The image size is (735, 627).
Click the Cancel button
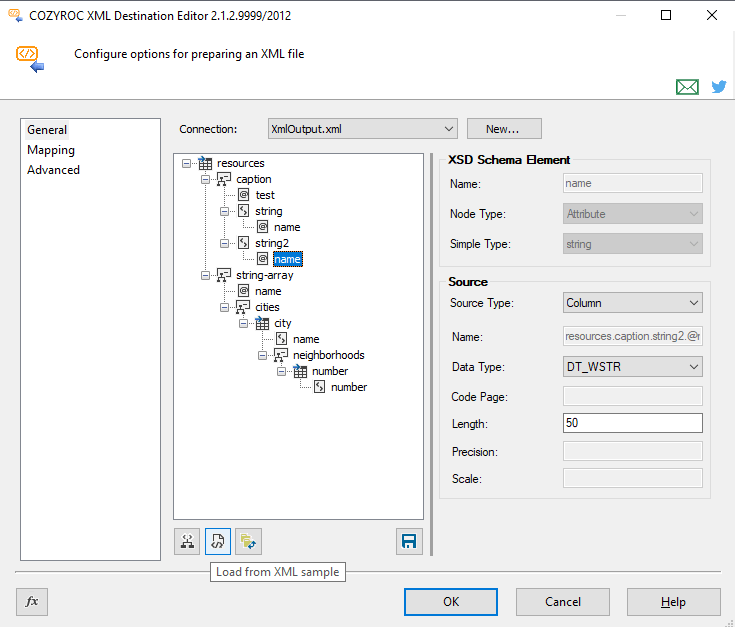pyautogui.click(x=562, y=602)
